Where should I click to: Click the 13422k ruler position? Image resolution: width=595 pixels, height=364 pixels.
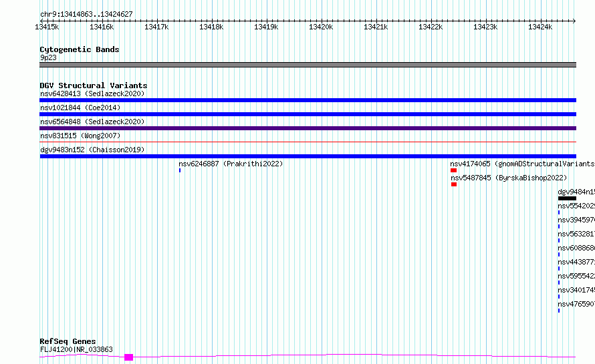click(x=431, y=27)
